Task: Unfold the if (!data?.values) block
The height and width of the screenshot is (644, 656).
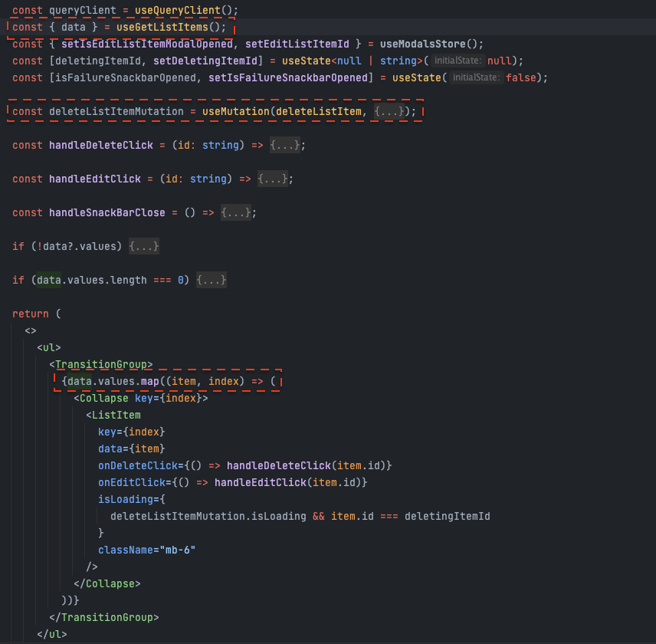Action: pos(144,246)
